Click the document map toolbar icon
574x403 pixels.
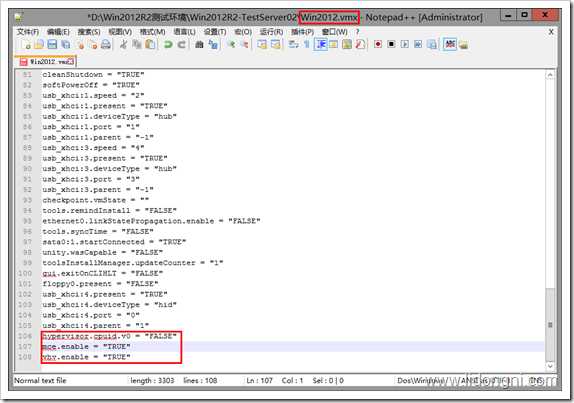tap(347, 45)
